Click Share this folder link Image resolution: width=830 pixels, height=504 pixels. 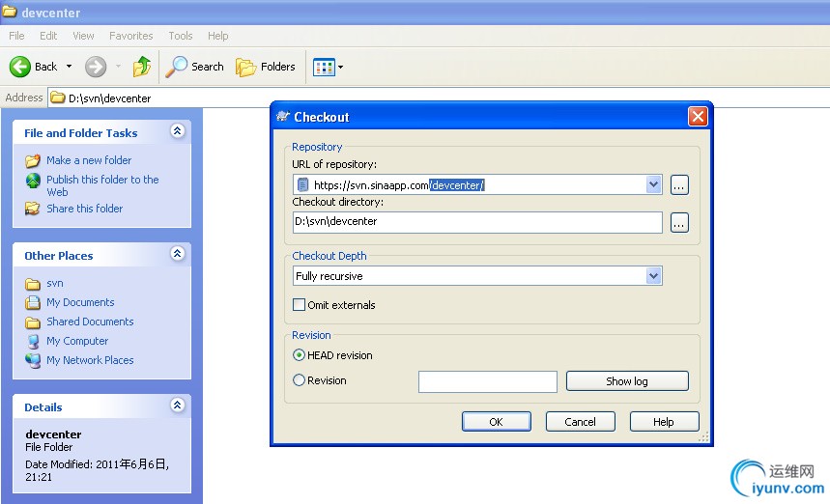(x=85, y=209)
